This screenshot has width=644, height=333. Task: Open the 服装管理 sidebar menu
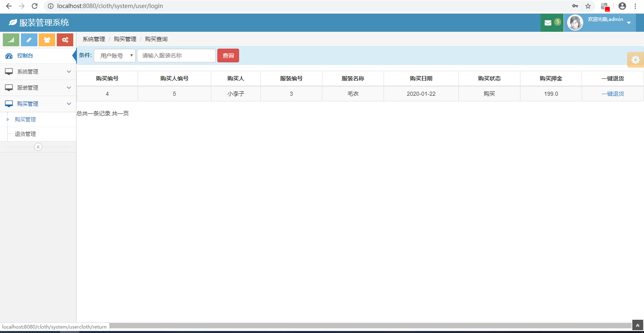click(38, 88)
